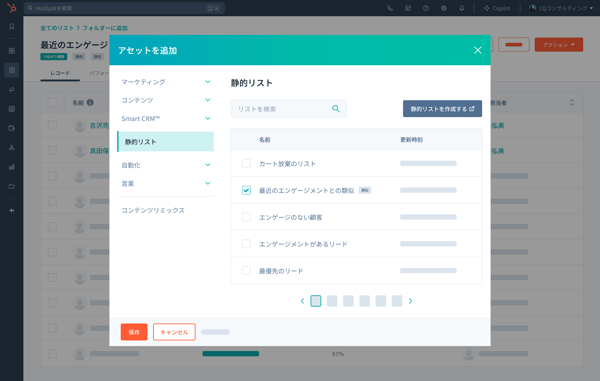The width and height of the screenshot is (600, 381).
Task: Open the アクション dropdown button
Action: 559,45
